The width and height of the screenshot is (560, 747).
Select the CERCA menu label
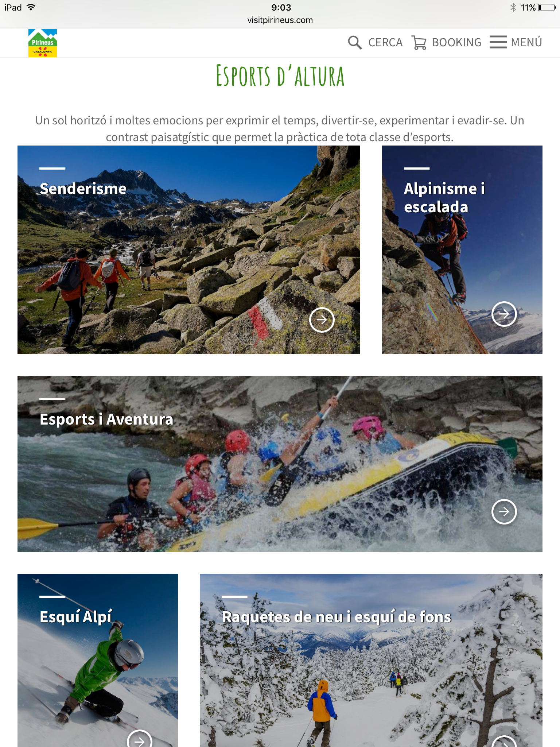[385, 42]
